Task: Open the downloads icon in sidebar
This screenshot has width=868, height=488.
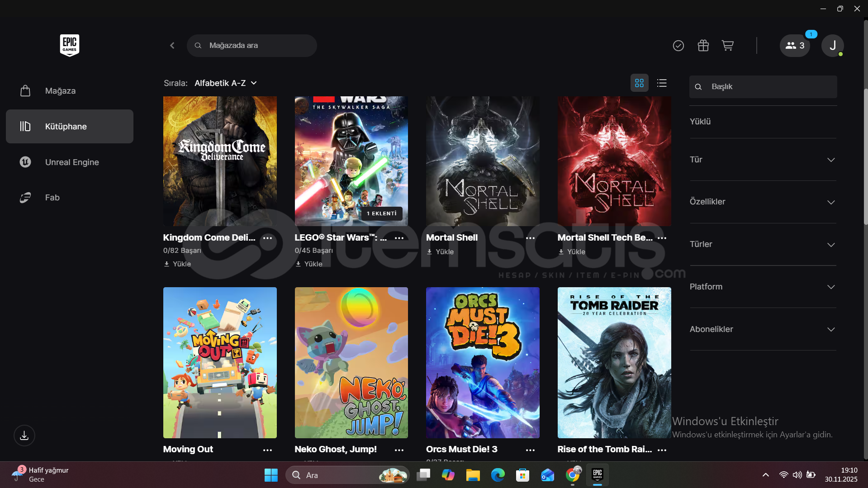Action: pos(24,436)
